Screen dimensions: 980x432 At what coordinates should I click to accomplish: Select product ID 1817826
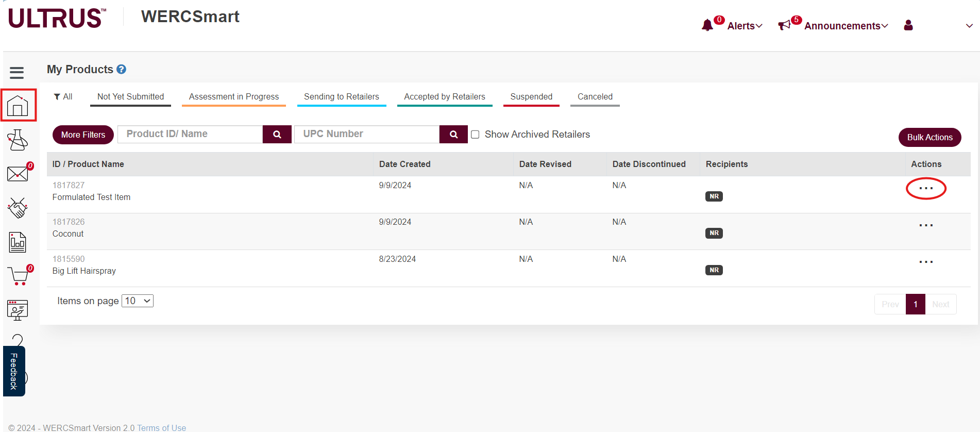click(x=69, y=222)
